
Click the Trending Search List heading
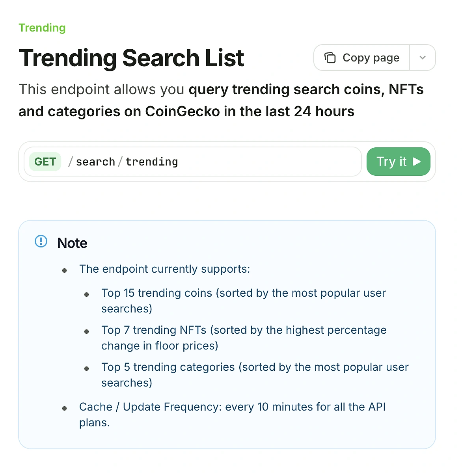pos(131,58)
